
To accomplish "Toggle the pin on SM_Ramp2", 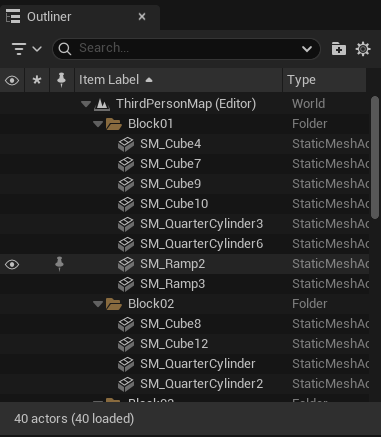I will (60, 264).
